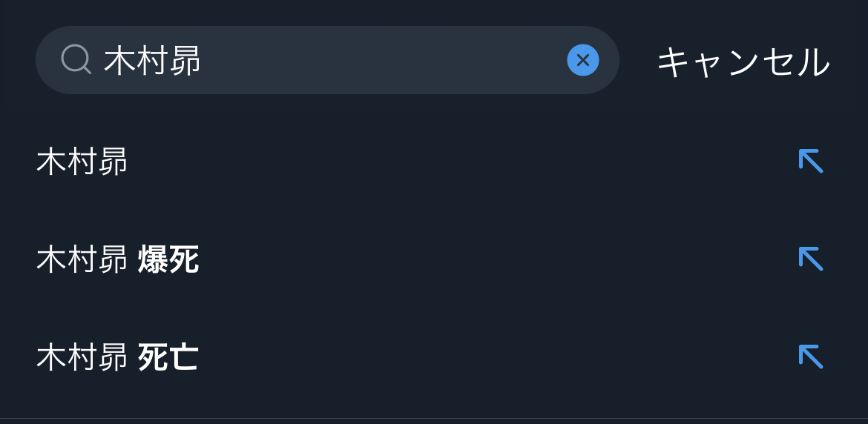Click the magnifying glass search icon
Screen dimensions: 868x424
tap(76, 59)
